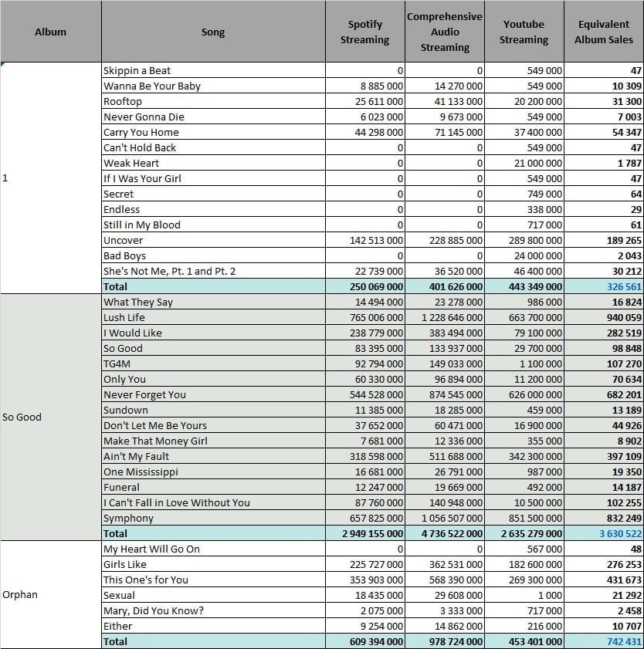This screenshot has height=649, width=644.
Task: Click the 'Funeral' song cell
Action: click(x=213, y=487)
